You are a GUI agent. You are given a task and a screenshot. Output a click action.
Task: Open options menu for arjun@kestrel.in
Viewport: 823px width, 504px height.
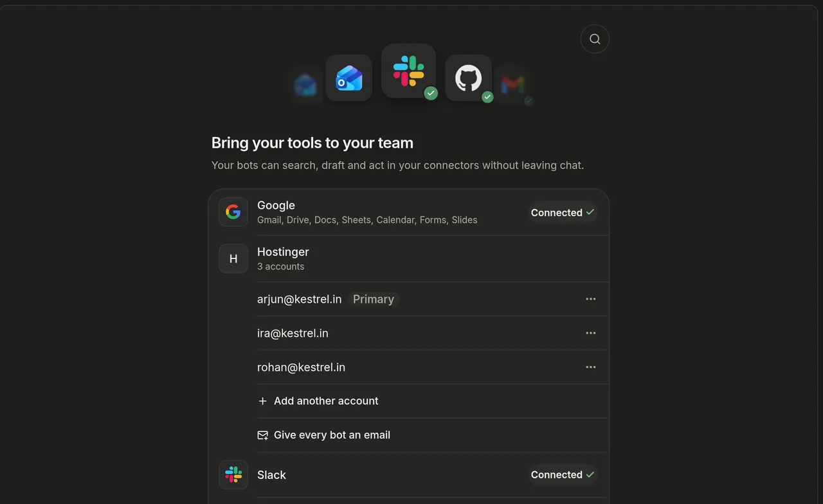click(x=591, y=299)
